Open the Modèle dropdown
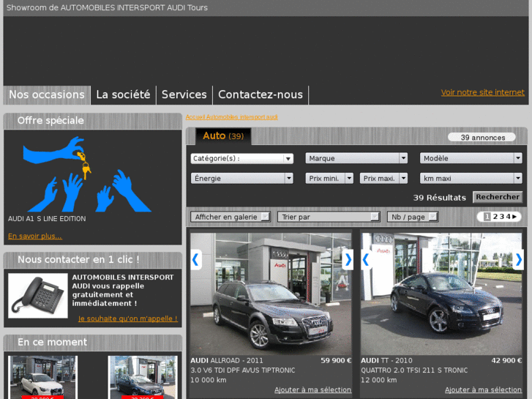Viewport: 532px width, 399px height. tap(471, 158)
